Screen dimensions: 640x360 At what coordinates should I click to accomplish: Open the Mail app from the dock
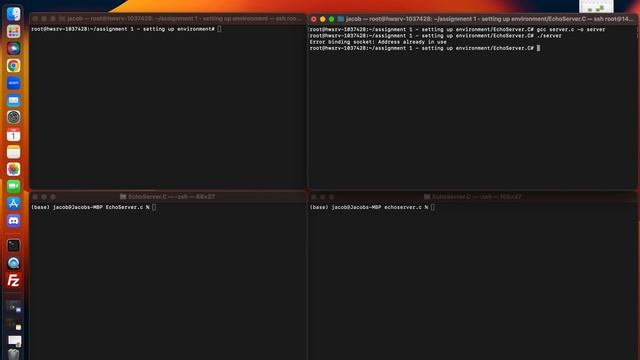[x=13, y=100]
